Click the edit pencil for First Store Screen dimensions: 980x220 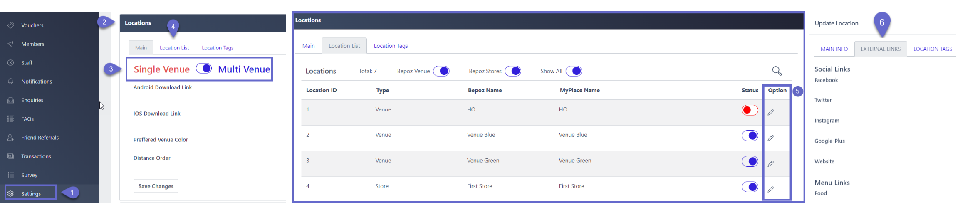coord(770,190)
